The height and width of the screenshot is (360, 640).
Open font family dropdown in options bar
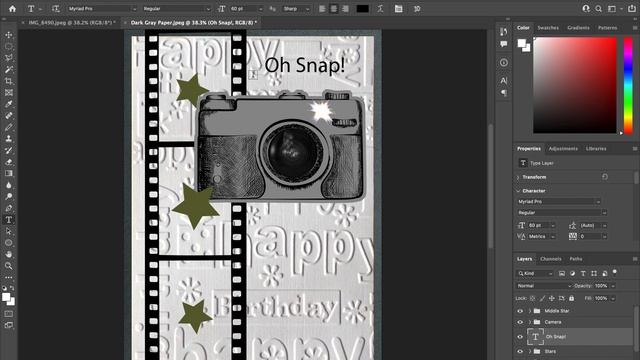pyautogui.click(x=102, y=9)
